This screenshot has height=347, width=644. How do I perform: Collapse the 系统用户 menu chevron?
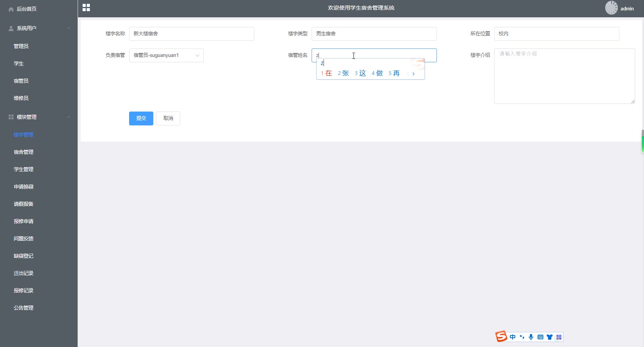tap(68, 28)
